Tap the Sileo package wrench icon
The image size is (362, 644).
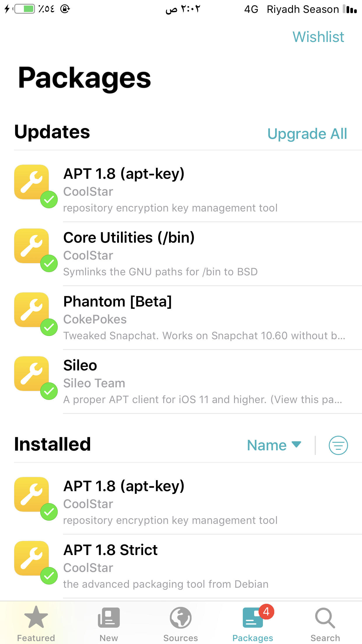[32, 374]
